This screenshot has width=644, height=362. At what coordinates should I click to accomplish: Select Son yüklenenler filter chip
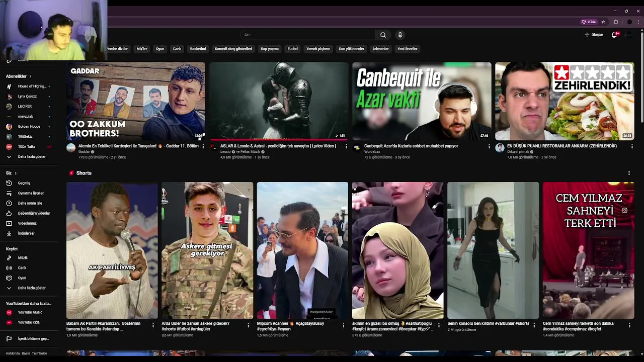[x=351, y=49]
